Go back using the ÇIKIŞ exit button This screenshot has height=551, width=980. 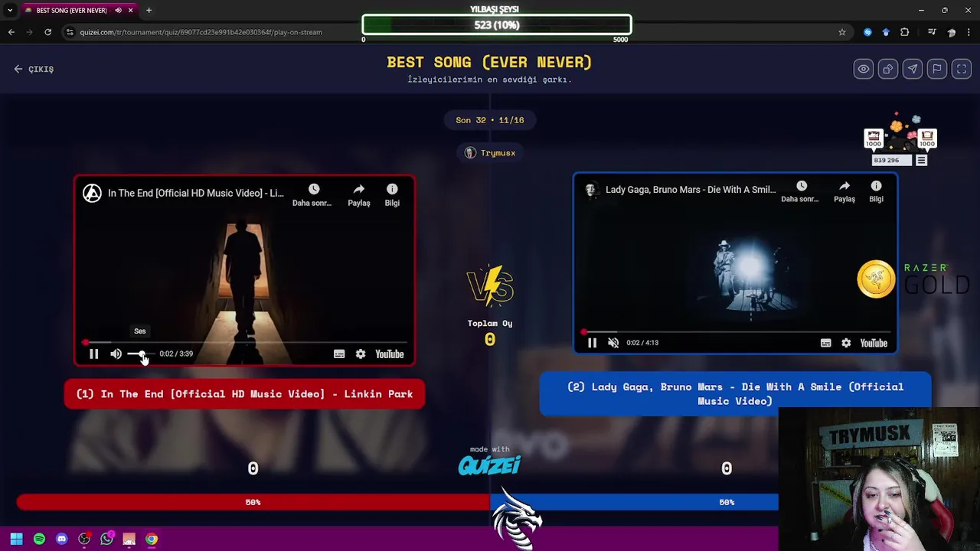[34, 69]
